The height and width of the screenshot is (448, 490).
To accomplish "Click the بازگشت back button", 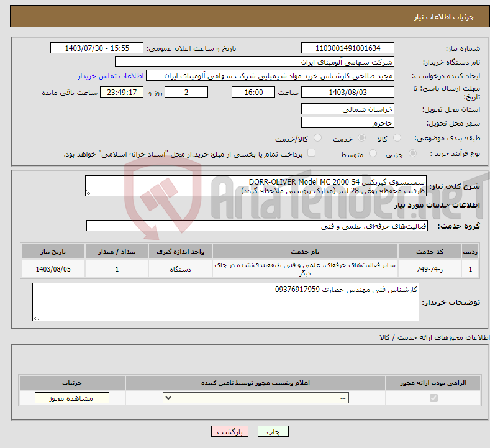I will point(230,431).
